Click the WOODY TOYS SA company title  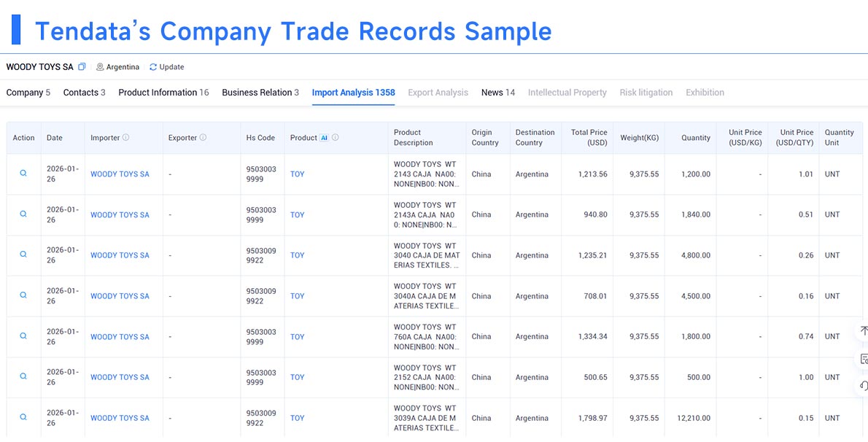tap(40, 67)
